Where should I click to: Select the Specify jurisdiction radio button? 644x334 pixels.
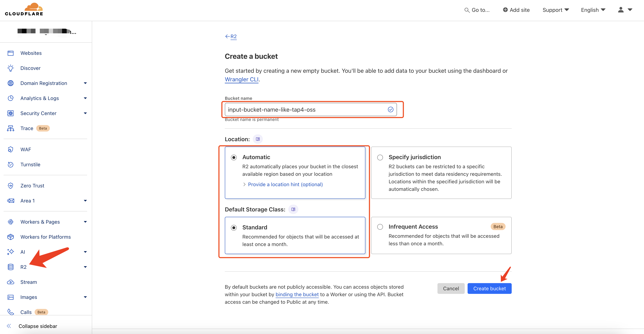coord(380,157)
